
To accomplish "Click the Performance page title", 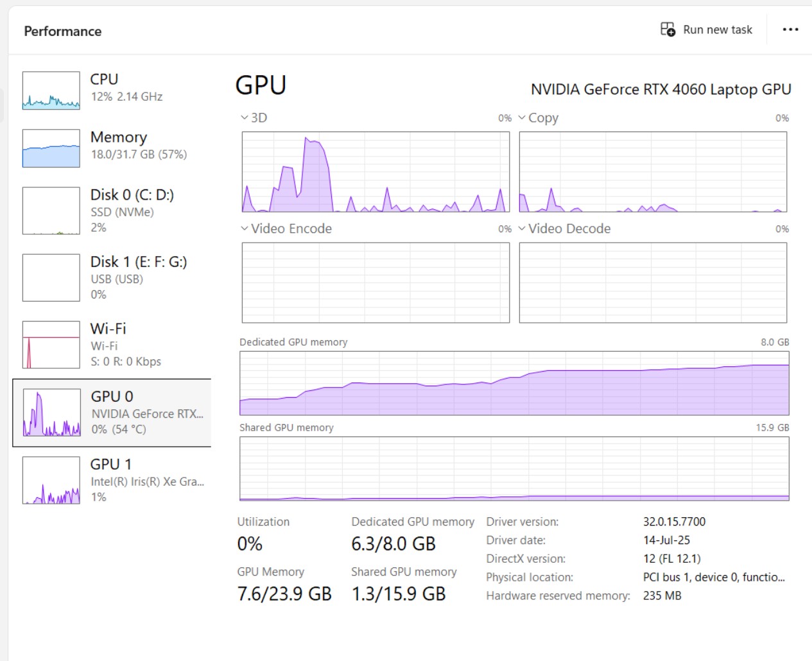I will pyautogui.click(x=63, y=31).
